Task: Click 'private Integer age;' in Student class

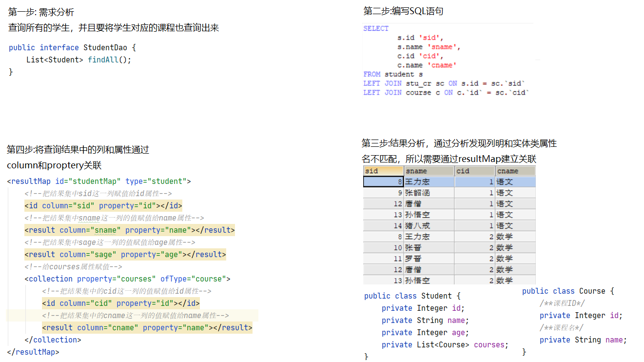Action: (x=425, y=332)
